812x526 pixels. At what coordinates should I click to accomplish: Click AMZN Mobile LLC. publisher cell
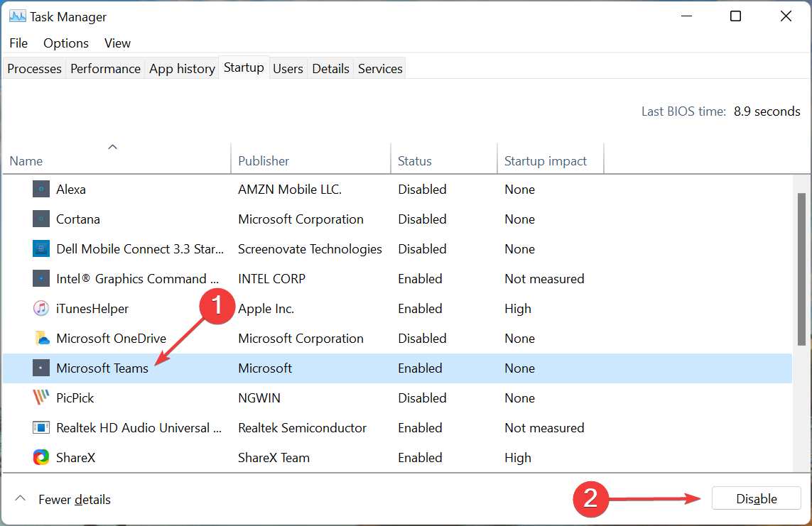coord(289,190)
